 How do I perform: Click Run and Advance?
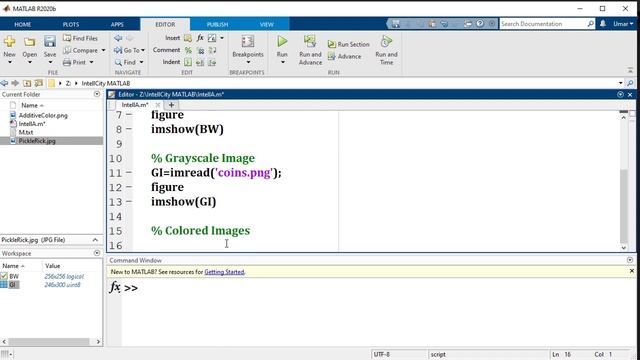310,50
